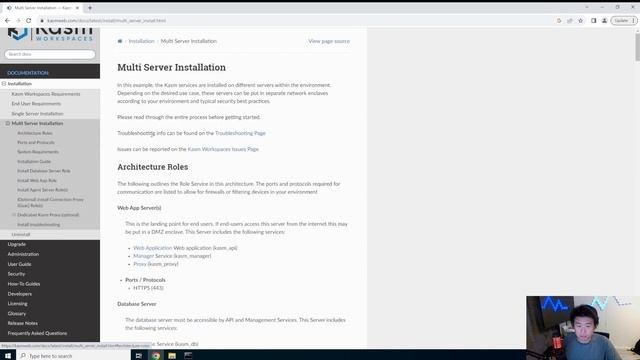
Task: Open the Installation breadcrumb link
Action: pyautogui.click(x=141, y=41)
